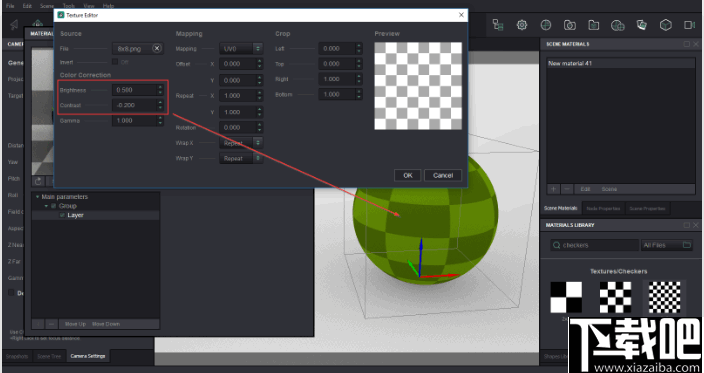Click the Brightness value stepper arrows

click(160, 90)
